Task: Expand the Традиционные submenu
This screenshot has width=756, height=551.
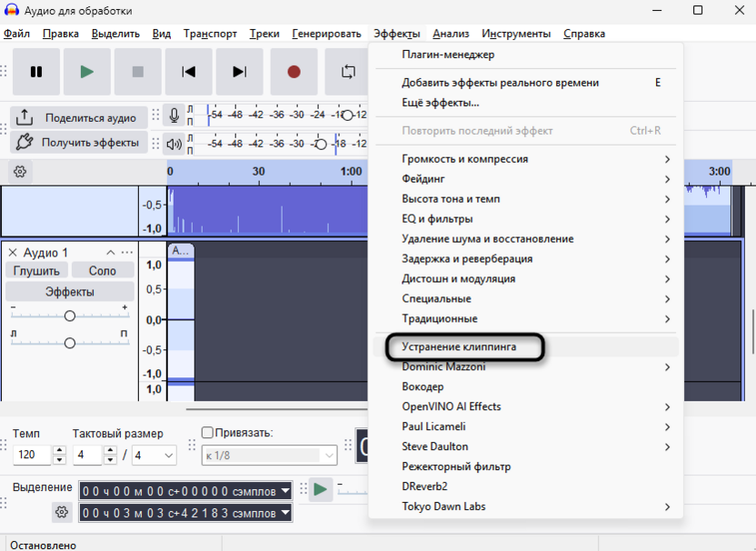Action: (525, 319)
